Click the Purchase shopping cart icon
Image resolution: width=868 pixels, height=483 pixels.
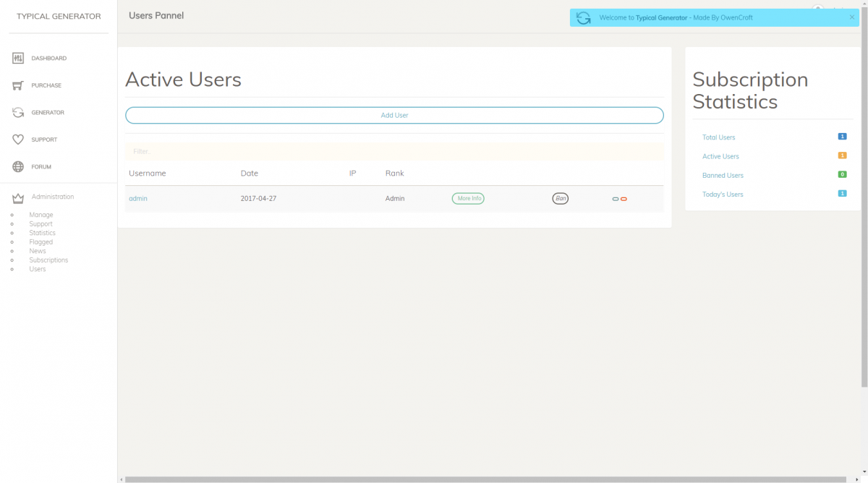(18, 85)
